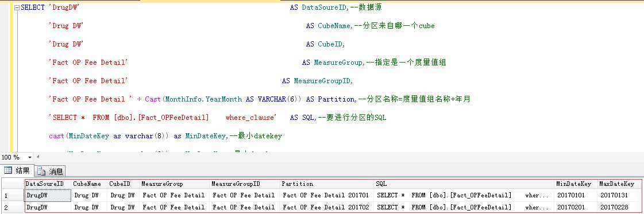Switch to the 消息 messages tab
This screenshot has height=214, width=644.
50,171
